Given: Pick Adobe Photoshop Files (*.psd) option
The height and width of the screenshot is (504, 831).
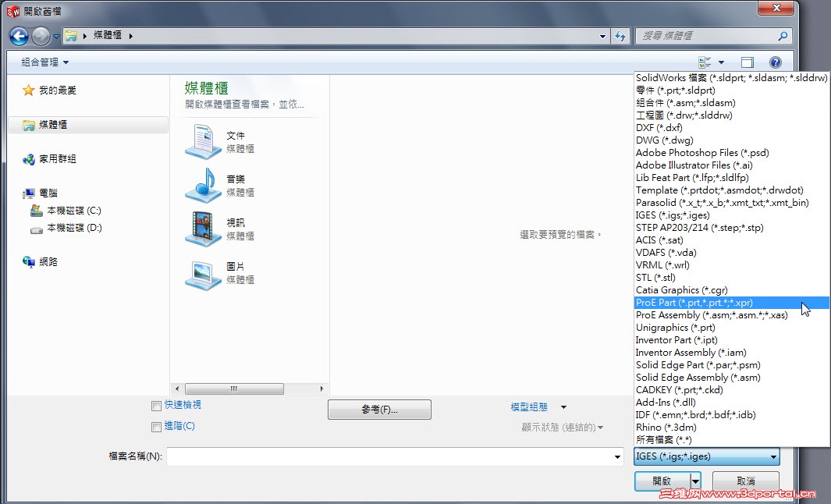Looking at the screenshot, I should point(732,153).
